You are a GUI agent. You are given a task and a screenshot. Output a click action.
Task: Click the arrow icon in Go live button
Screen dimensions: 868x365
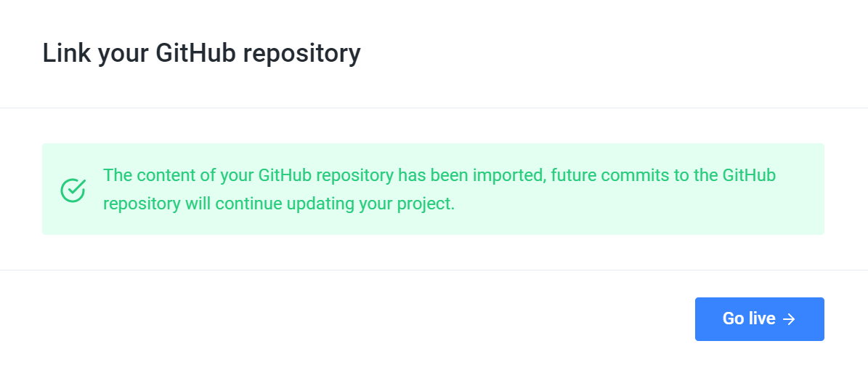[x=790, y=319]
